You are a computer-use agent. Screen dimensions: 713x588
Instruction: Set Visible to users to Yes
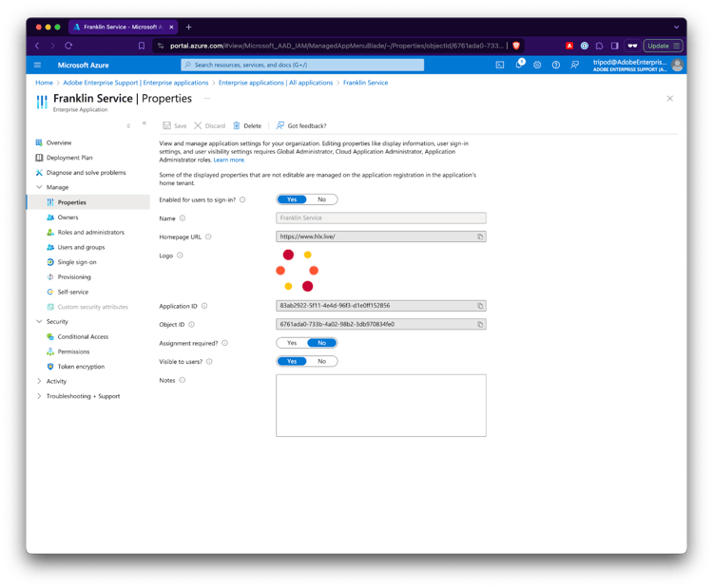(x=292, y=361)
